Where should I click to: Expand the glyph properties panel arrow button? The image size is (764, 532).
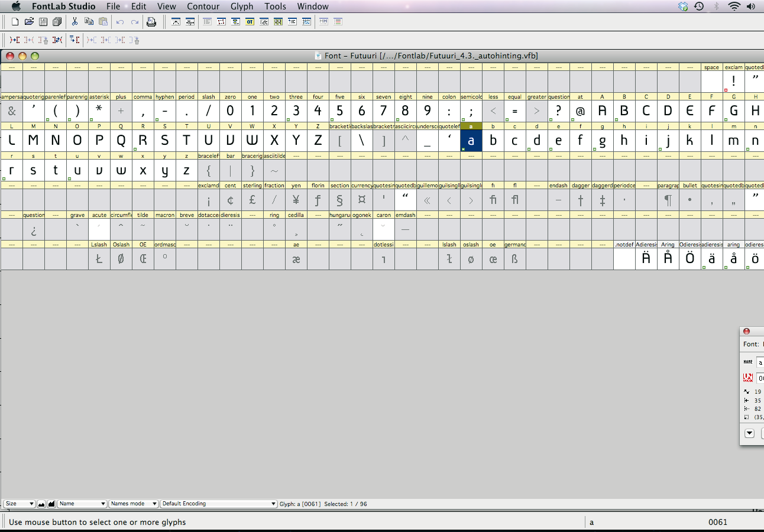(749, 433)
